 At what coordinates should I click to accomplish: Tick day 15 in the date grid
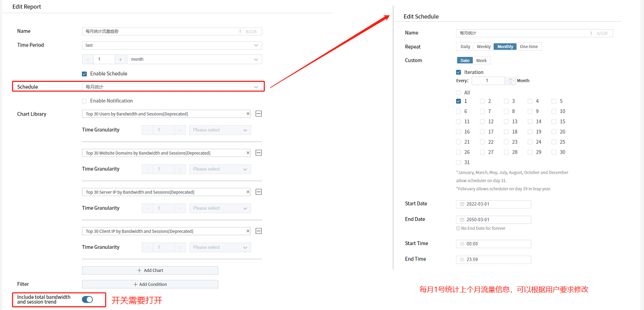[x=554, y=121]
